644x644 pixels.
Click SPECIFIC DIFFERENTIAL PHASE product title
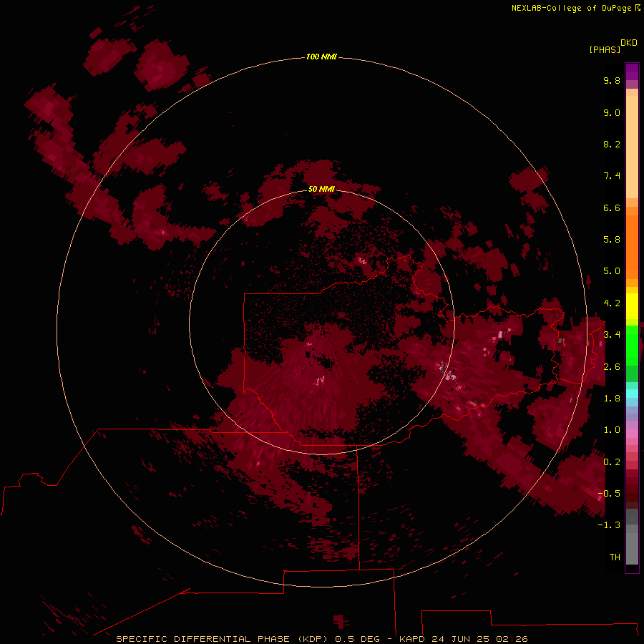[x=203, y=639]
